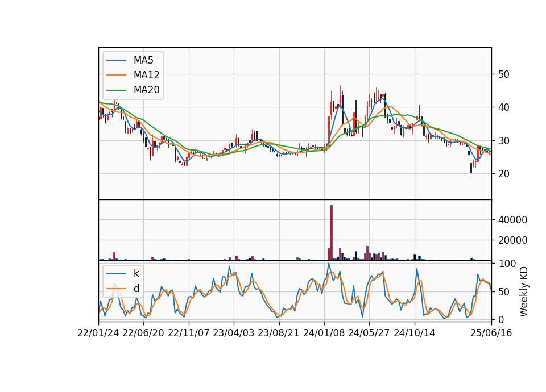The image size is (546, 392).
Task: Click the price axis label 30
Action: 504,141
